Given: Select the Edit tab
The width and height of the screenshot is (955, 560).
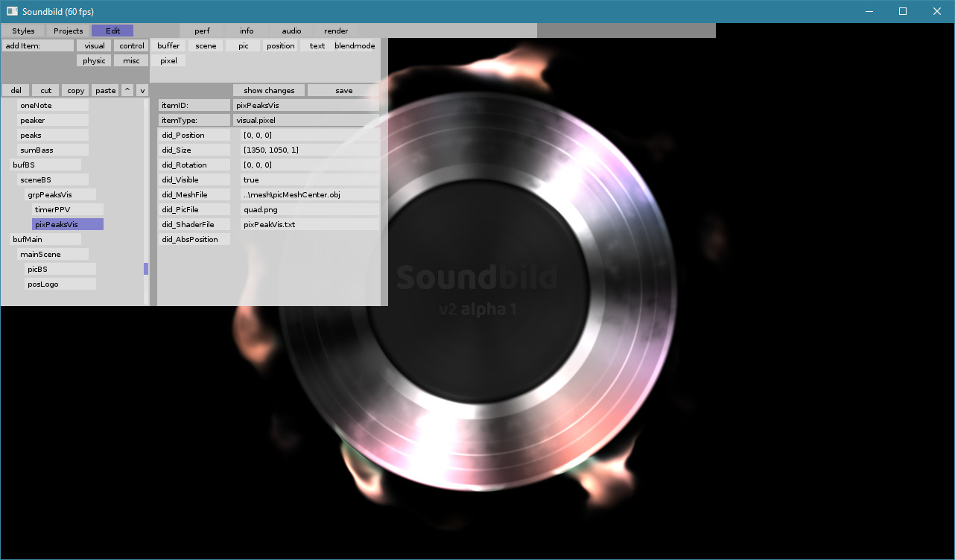Looking at the screenshot, I should (x=112, y=31).
